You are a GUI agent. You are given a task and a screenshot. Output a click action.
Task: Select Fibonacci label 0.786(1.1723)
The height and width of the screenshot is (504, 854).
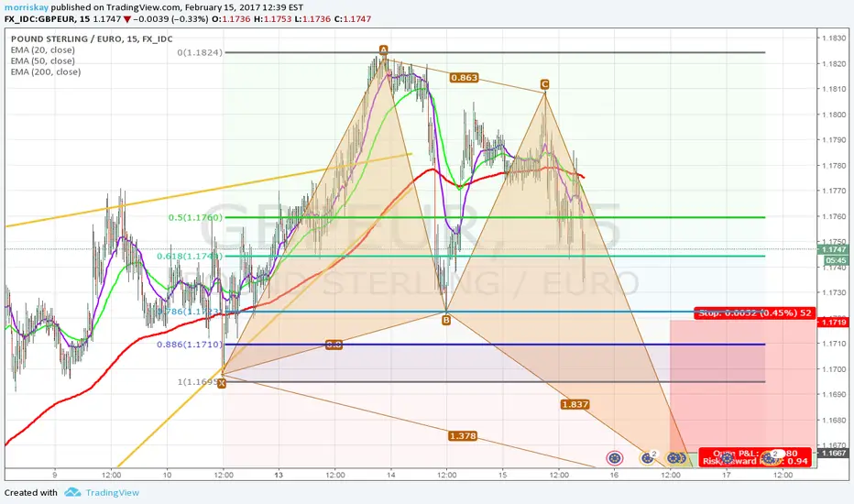190,312
